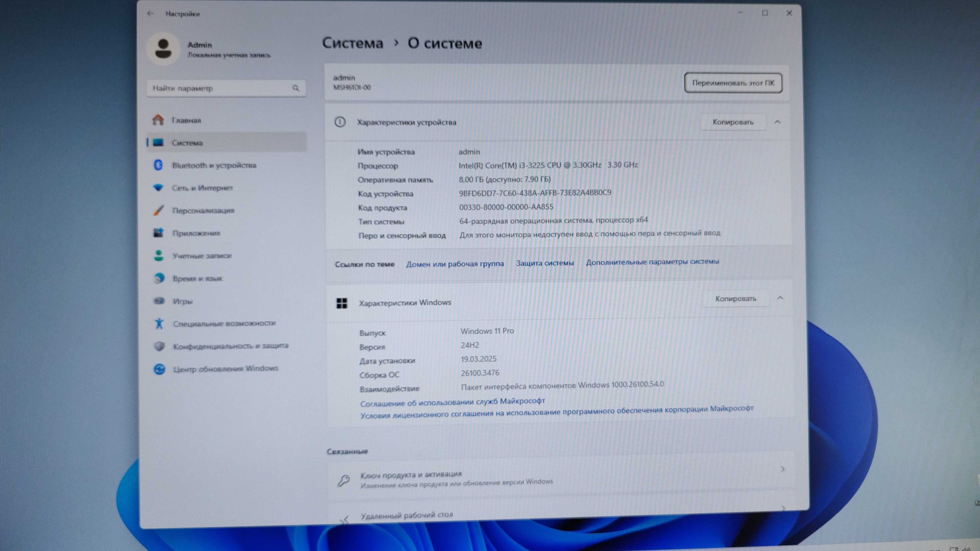Click the Windows Update refresh icon
980x551 pixels.
159,369
